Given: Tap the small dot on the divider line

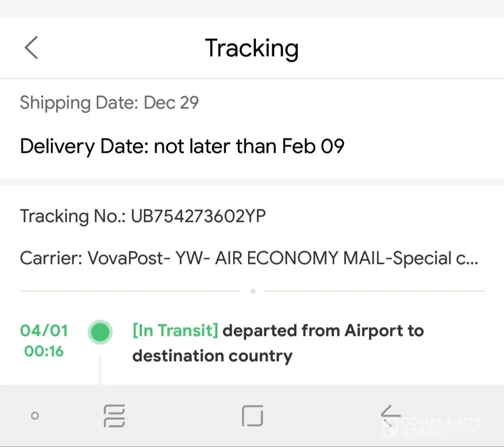Looking at the screenshot, I should coord(253,291).
